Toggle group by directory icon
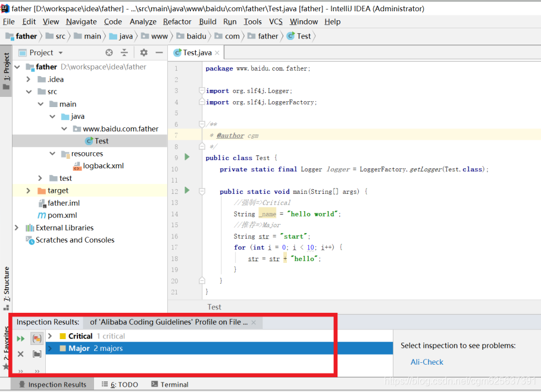The width and height of the screenshot is (541, 392). pos(37,354)
